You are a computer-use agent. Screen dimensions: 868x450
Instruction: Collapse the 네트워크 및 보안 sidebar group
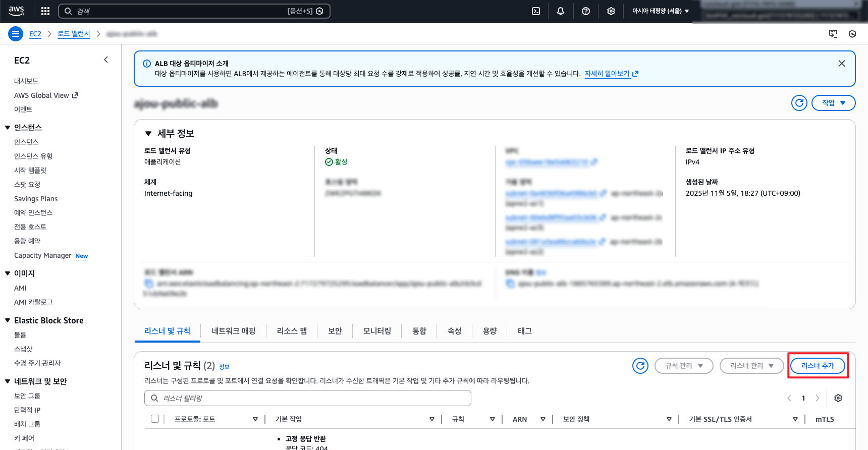[x=8, y=381]
